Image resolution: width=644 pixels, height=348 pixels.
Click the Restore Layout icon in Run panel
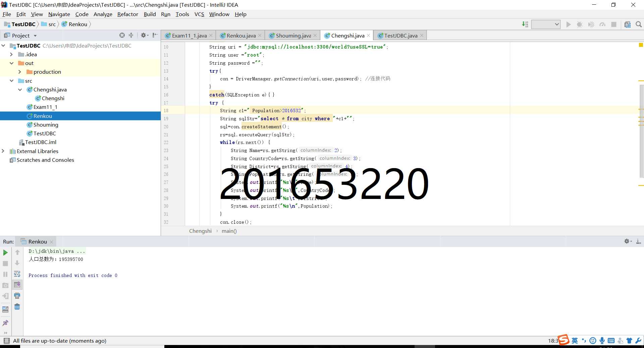5,309
